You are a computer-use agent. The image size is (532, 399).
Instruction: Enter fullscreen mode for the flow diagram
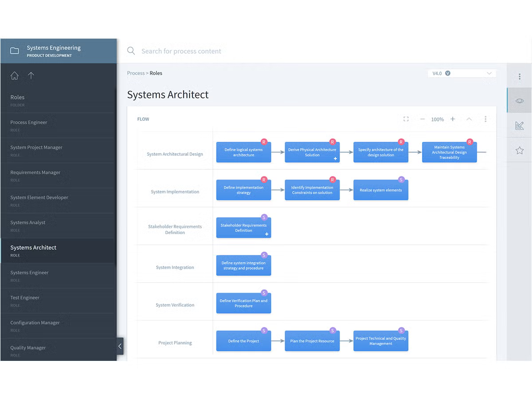coord(406,119)
